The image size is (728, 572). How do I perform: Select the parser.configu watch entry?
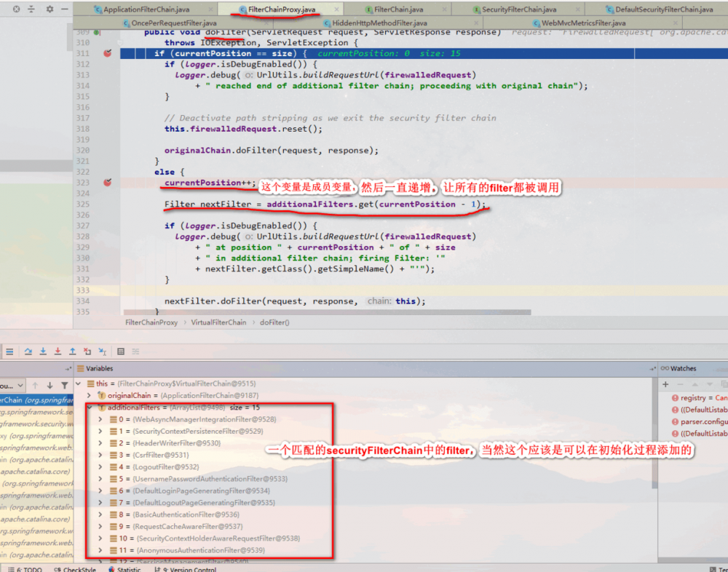point(699,421)
